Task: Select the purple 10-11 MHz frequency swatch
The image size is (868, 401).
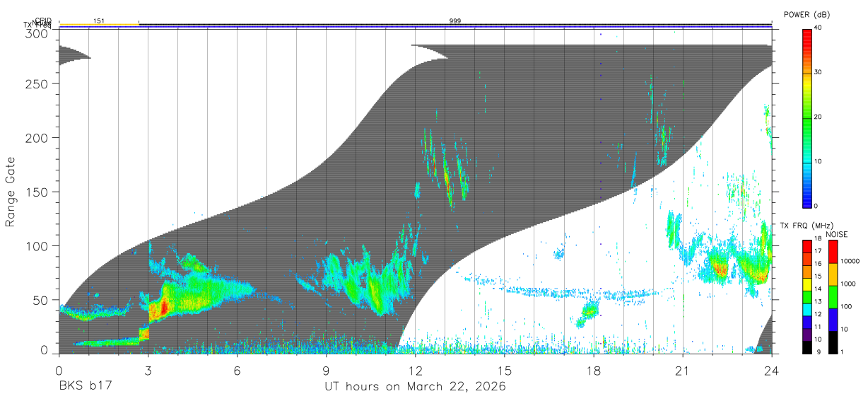Action: coord(807,334)
